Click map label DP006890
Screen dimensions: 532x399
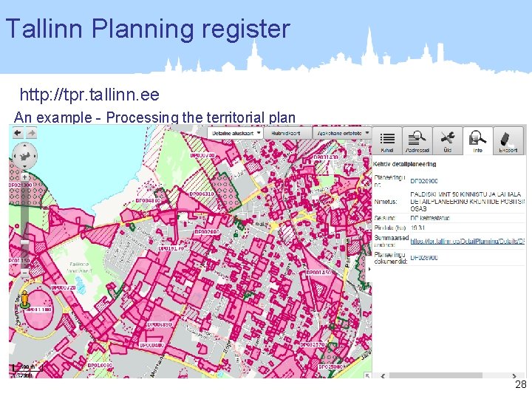tap(160, 324)
